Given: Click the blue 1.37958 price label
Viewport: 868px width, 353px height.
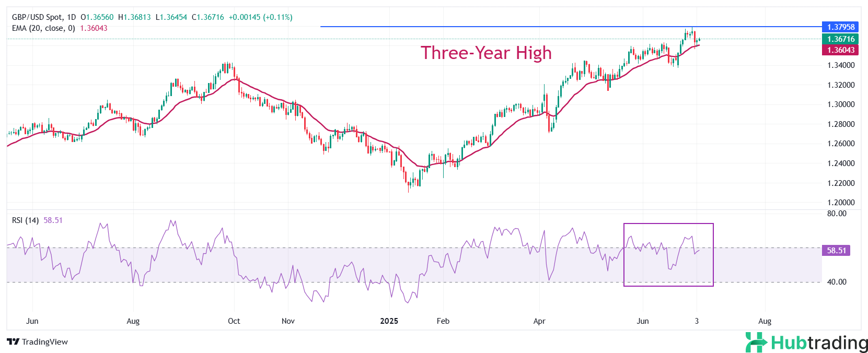Looking at the screenshot, I should 840,27.
